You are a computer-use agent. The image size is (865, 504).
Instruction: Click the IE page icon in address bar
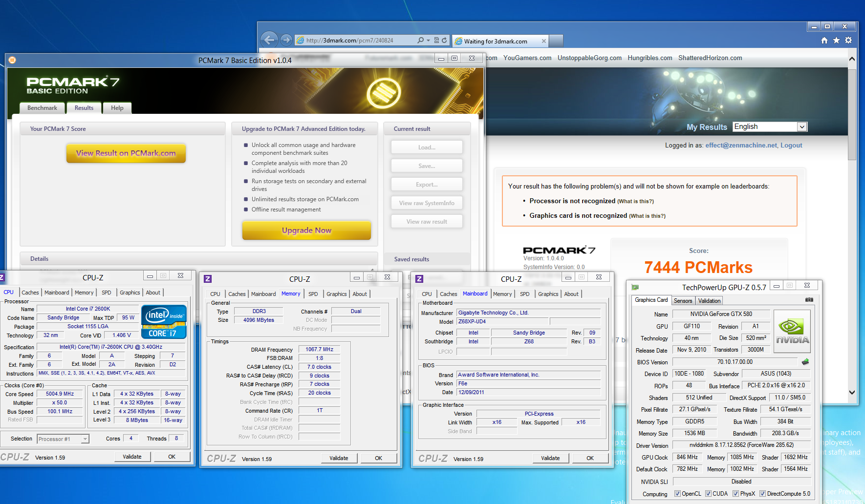[x=301, y=41]
